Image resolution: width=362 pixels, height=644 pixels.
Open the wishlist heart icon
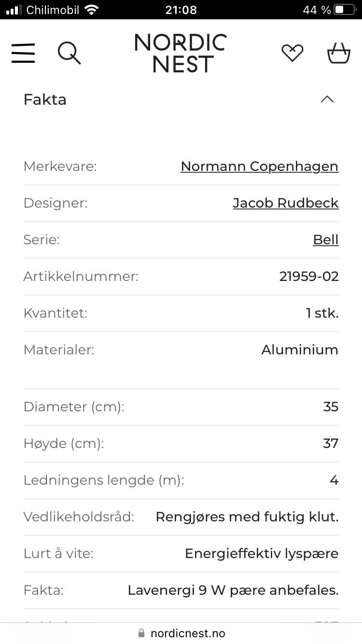pos(292,53)
